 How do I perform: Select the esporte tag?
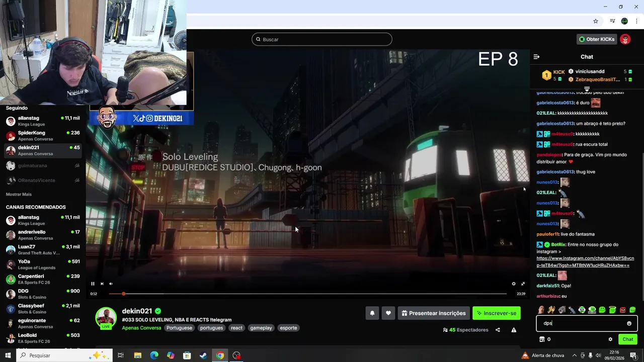tap(288, 328)
